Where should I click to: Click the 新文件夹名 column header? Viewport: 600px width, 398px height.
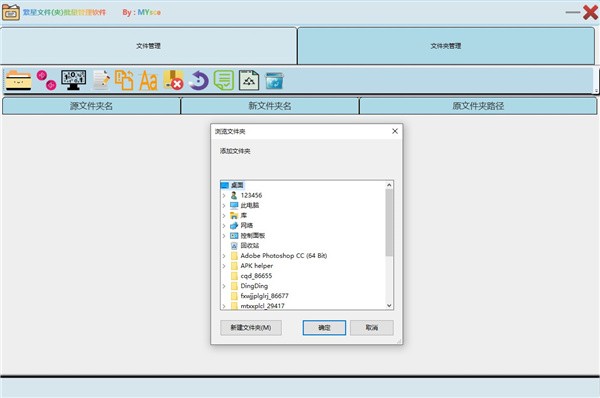click(x=270, y=106)
